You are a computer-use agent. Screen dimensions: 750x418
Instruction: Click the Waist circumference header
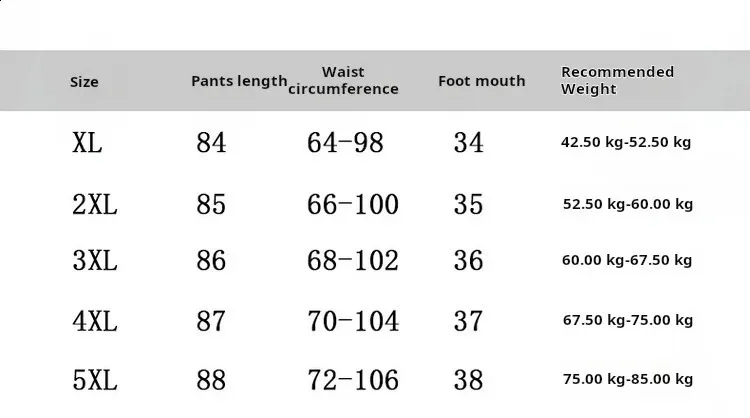click(343, 80)
